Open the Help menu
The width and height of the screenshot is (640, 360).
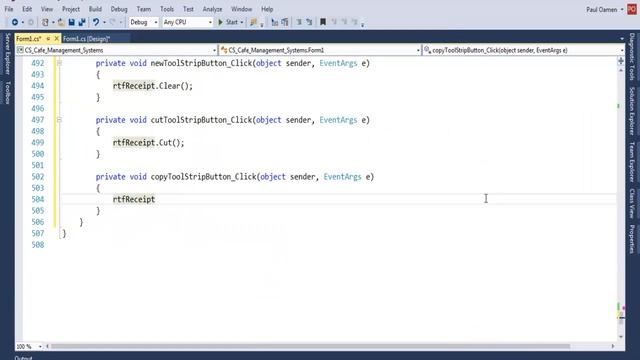(x=267, y=9)
